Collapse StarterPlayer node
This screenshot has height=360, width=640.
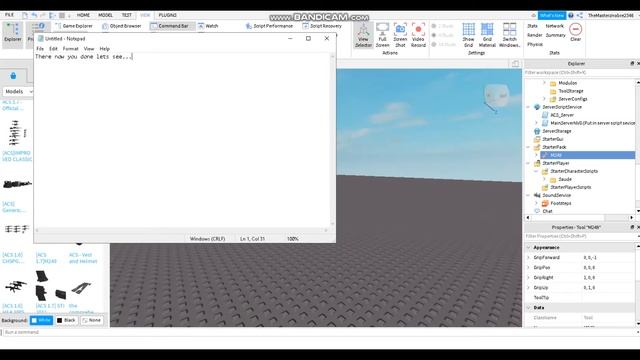(x=528, y=163)
